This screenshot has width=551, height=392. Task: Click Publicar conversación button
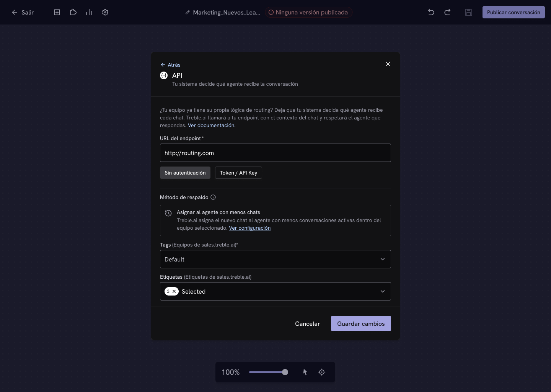[x=514, y=12]
